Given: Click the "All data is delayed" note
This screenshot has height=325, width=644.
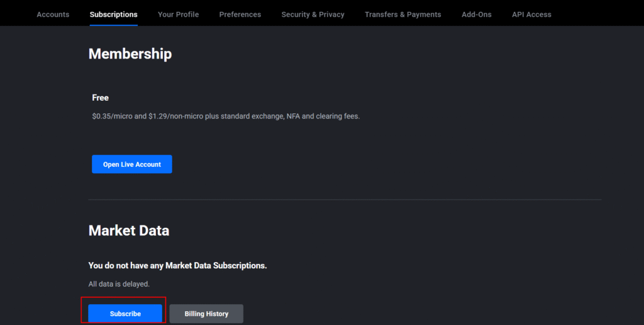Looking at the screenshot, I should (x=119, y=284).
